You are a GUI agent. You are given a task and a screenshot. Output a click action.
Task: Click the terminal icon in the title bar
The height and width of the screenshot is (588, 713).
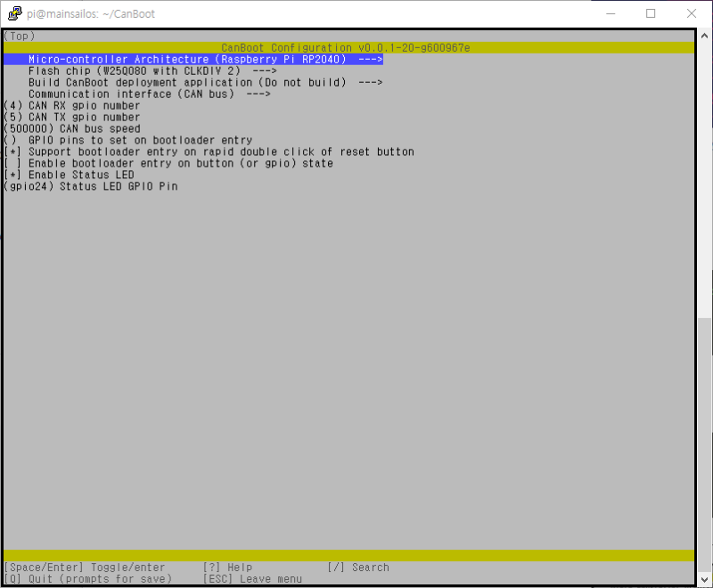[x=12, y=13]
